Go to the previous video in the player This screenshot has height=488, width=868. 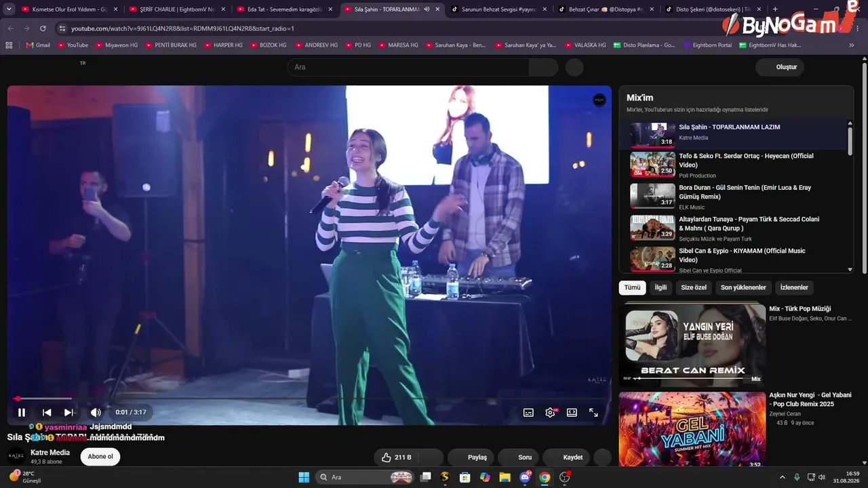click(47, 412)
